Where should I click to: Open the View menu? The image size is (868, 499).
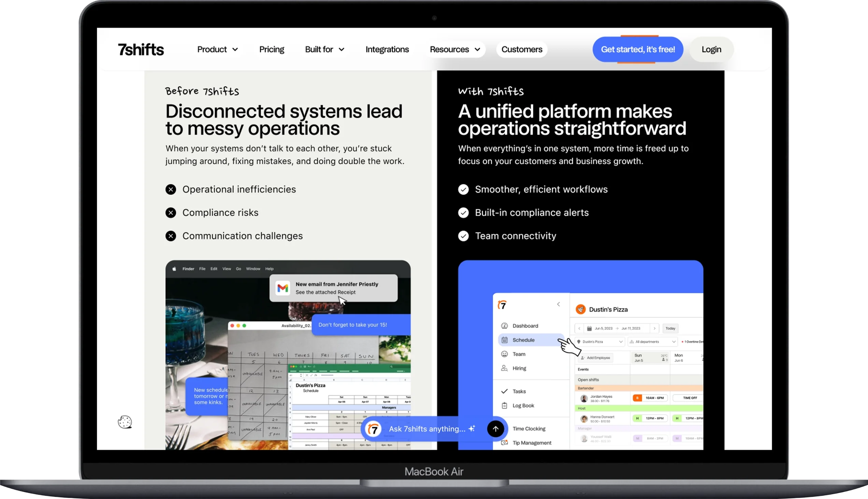(x=227, y=269)
